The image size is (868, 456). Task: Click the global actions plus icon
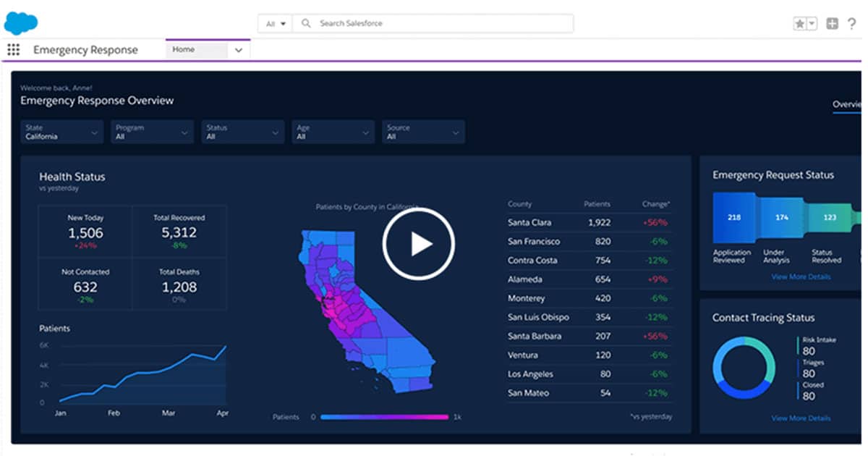832,24
